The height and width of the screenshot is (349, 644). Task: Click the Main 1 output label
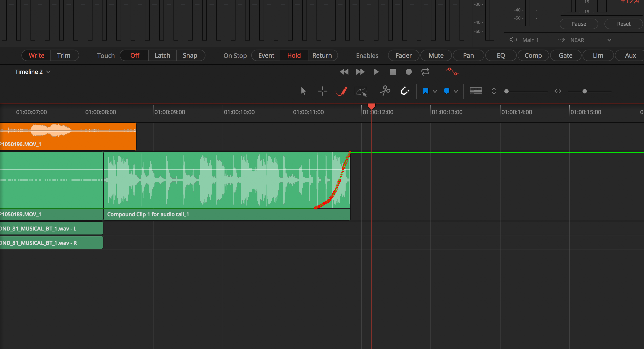pos(530,40)
